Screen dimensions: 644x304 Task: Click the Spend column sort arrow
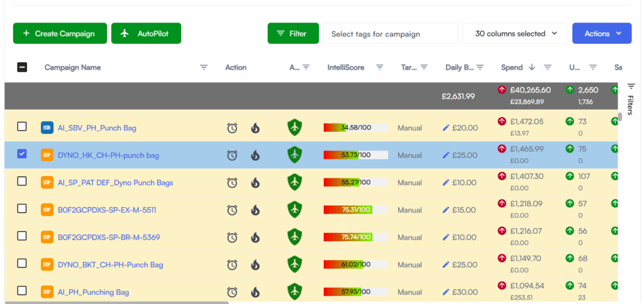(531, 67)
